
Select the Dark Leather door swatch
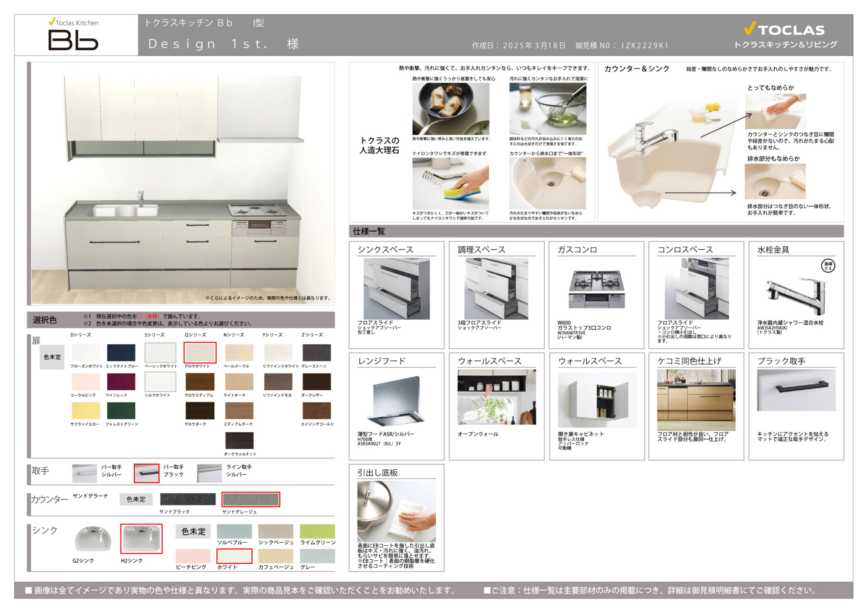click(x=316, y=381)
